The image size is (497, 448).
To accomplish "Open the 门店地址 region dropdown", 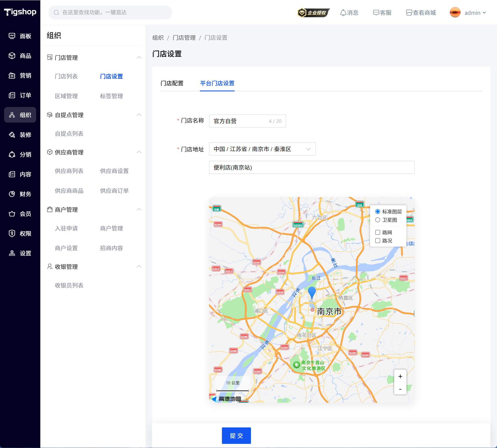I will pyautogui.click(x=262, y=149).
